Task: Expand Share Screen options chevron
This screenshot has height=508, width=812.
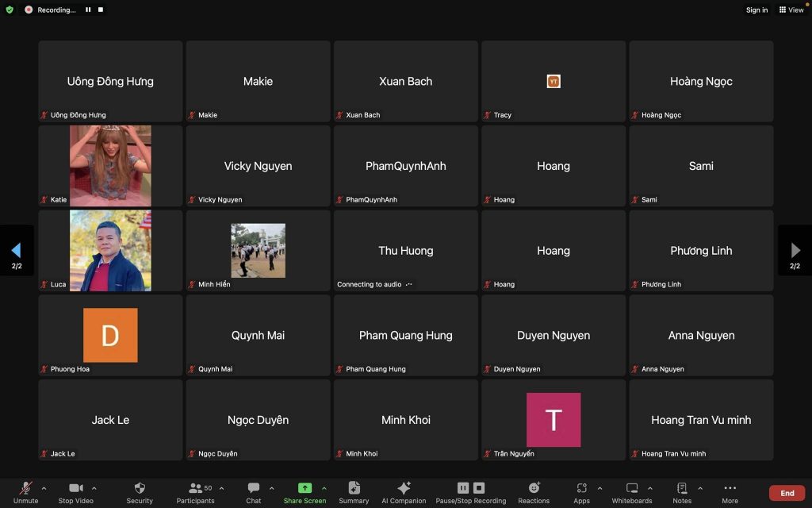Action: tap(324, 488)
